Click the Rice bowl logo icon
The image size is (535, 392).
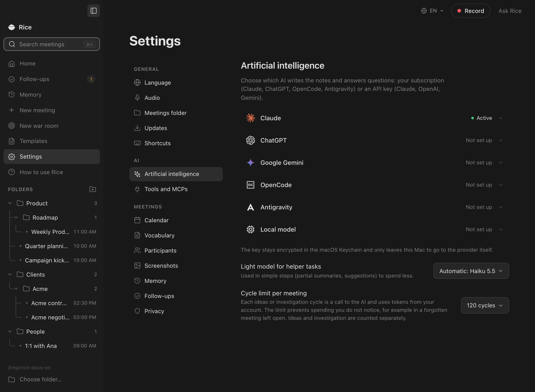(12, 27)
